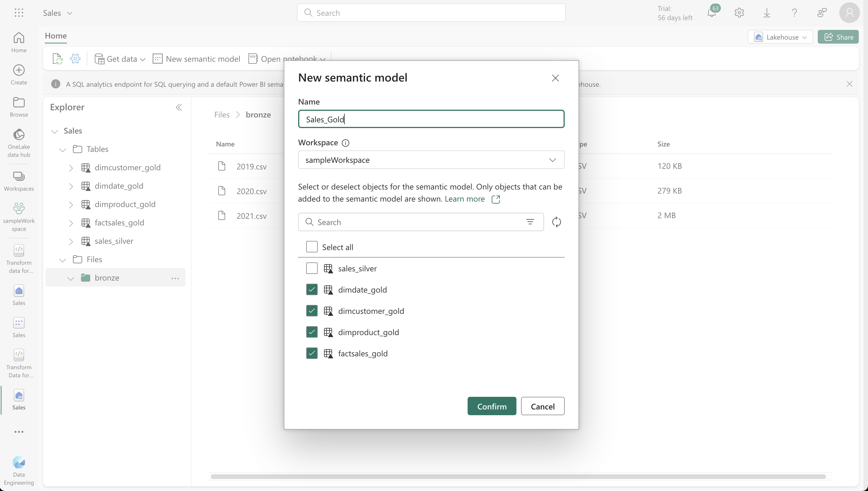Open more options for bronze folder
Screen dimensions: 868x491
tap(175, 278)
